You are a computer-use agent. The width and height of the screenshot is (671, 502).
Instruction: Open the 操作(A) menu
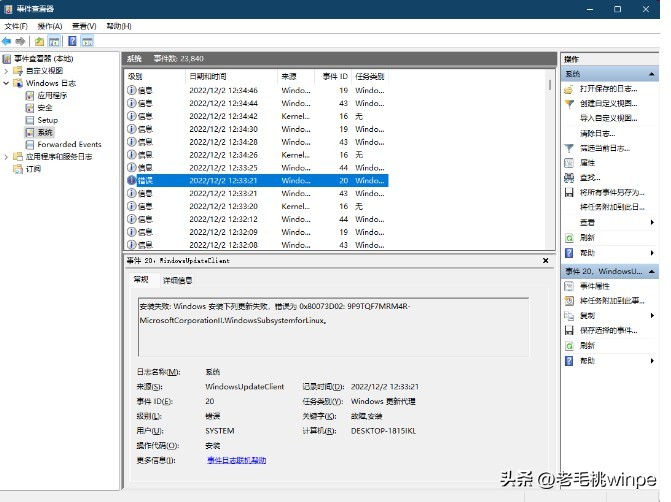50,26
